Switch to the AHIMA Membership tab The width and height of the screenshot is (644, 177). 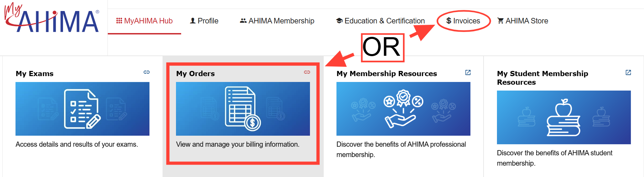281,21
